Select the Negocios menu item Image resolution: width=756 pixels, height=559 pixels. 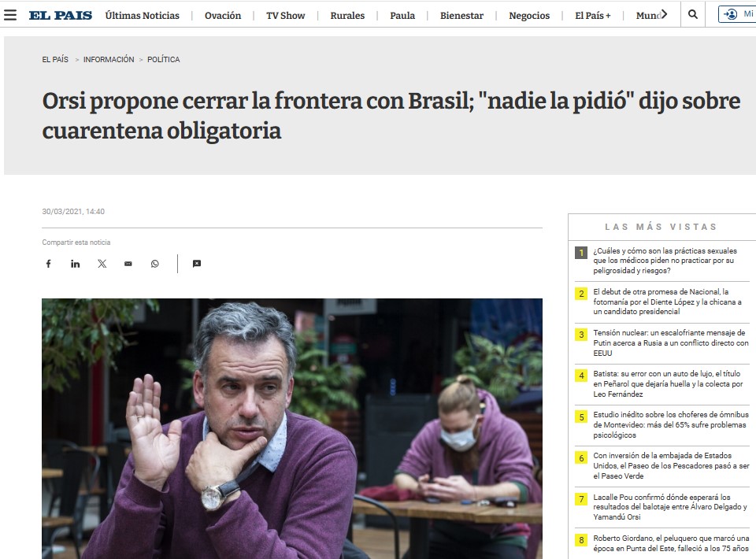(x=529, y=16)
